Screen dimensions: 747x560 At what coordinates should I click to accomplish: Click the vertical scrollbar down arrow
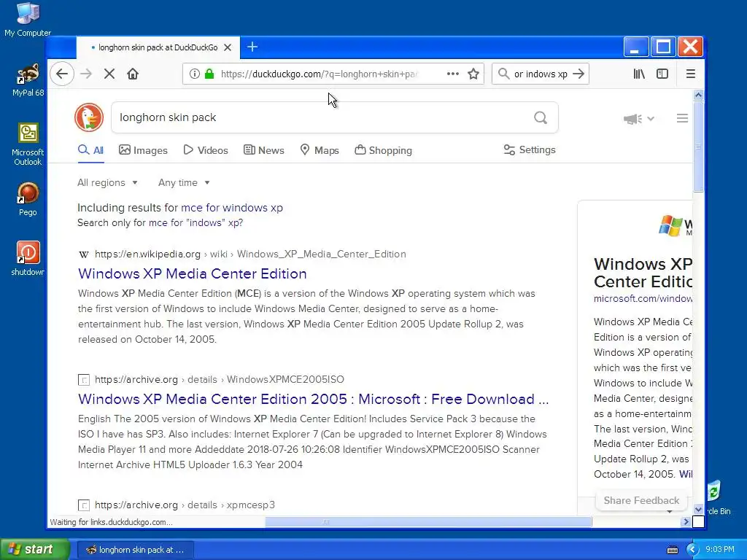coord(698,510)
